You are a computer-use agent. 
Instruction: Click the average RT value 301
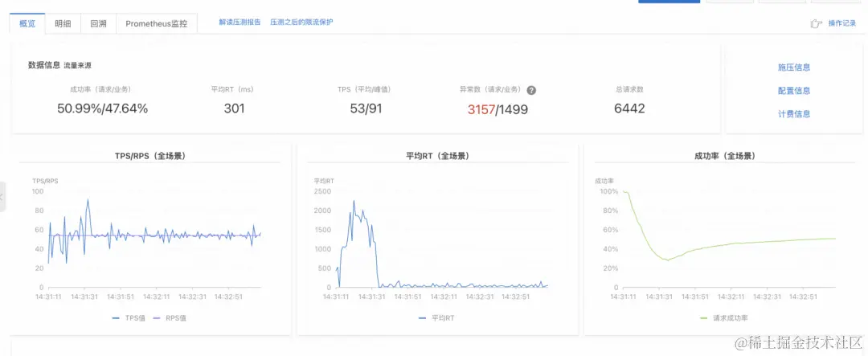click(234, 108)
